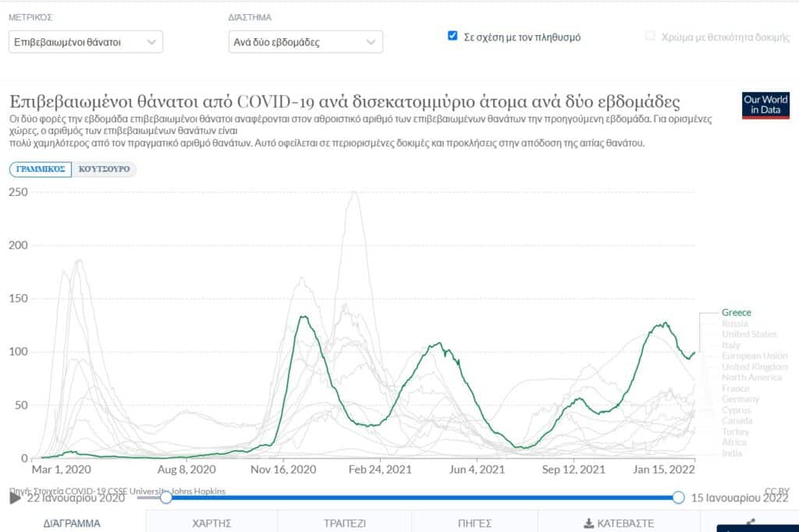Select Italy in the chart legend
The width and height of the screenshot is (799, 532).
click(x=730, y=345)
